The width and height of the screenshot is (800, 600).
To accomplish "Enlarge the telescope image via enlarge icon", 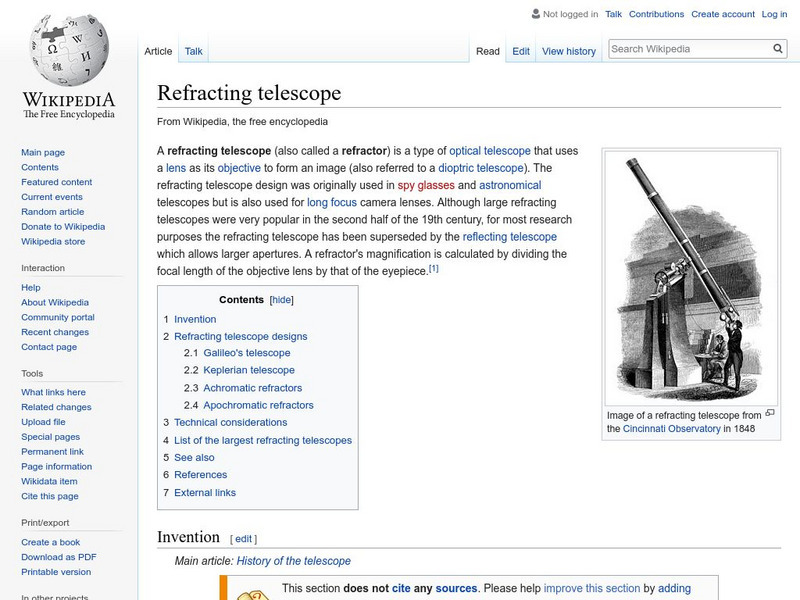I will [x=770, y=413].
